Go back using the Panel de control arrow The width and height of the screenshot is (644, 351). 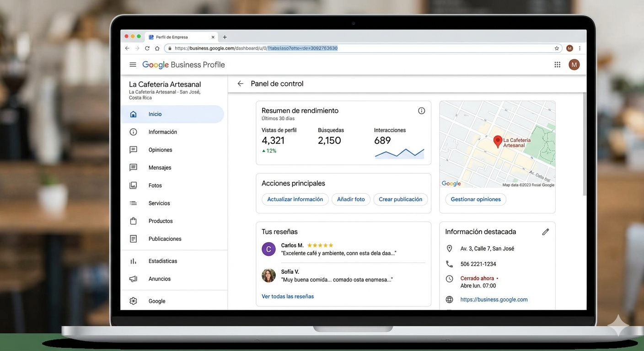click(x=240, y=84)
